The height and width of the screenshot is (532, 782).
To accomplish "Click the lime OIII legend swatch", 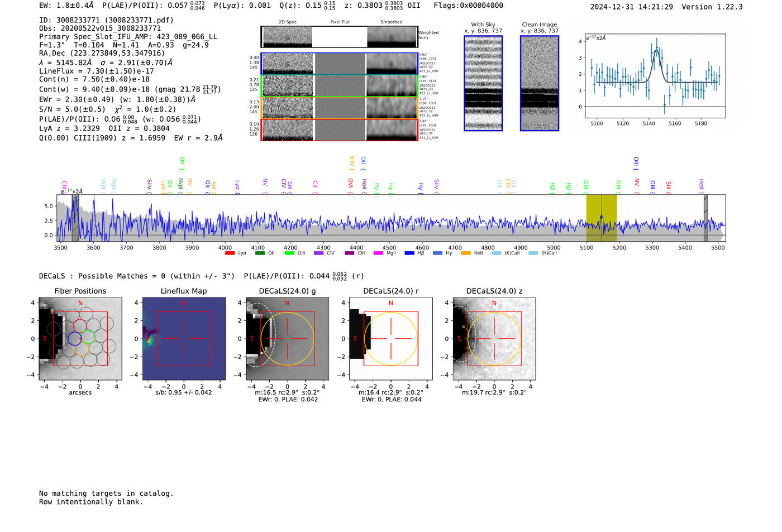I will coord(289,253).
